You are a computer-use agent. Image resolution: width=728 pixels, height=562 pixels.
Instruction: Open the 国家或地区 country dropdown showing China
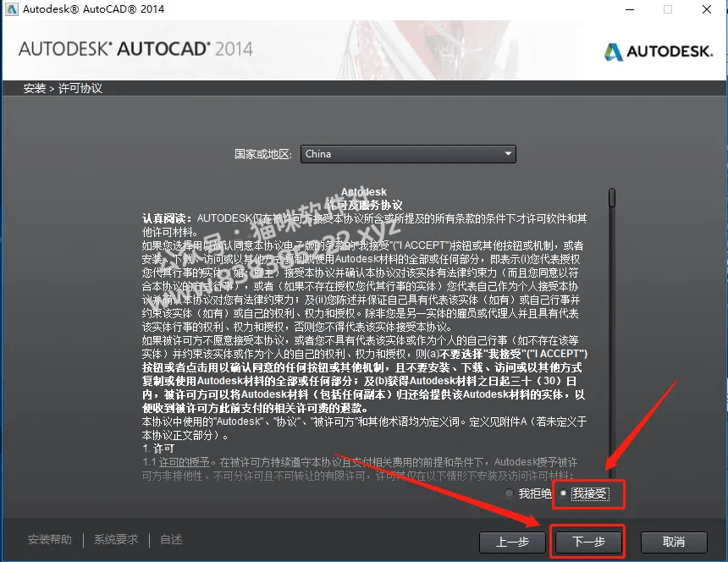tap(408, 154)
